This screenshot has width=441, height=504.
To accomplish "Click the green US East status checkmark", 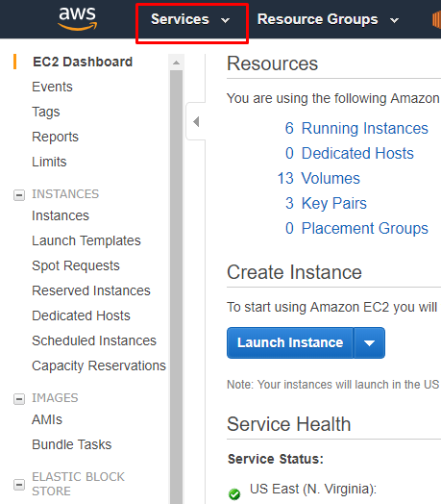I will pyautogui.click(x=234, y=493).
